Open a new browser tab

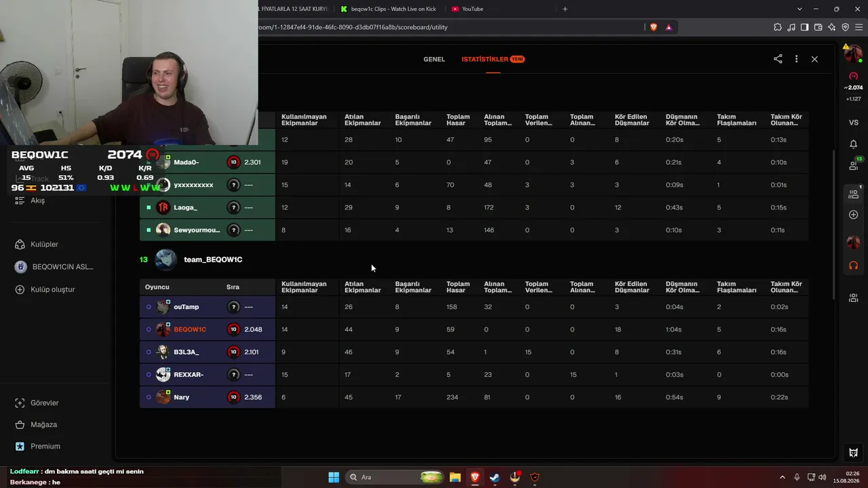coord(565,9)
